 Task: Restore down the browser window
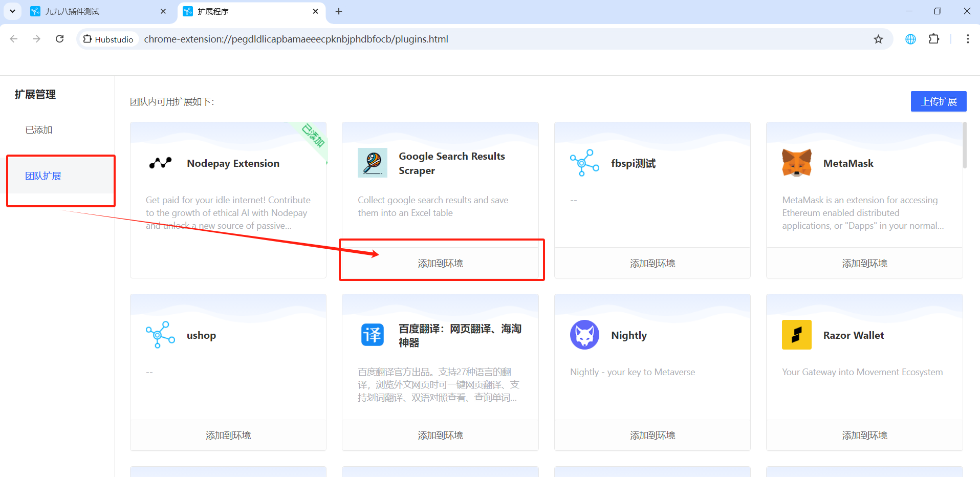(938, 11)
